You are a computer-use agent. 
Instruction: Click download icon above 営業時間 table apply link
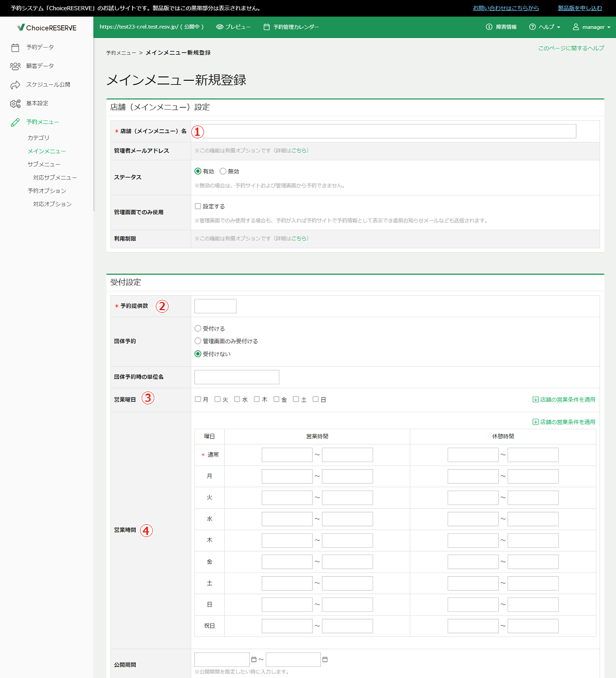click(535, 422)
